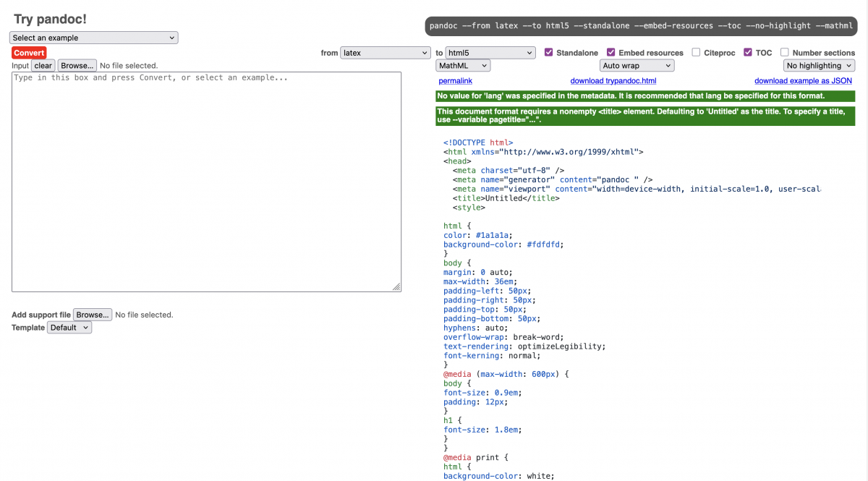Viewport: 868px width, 481px height.
Task: Click the pandoc command line display
Action: point(641,26)
